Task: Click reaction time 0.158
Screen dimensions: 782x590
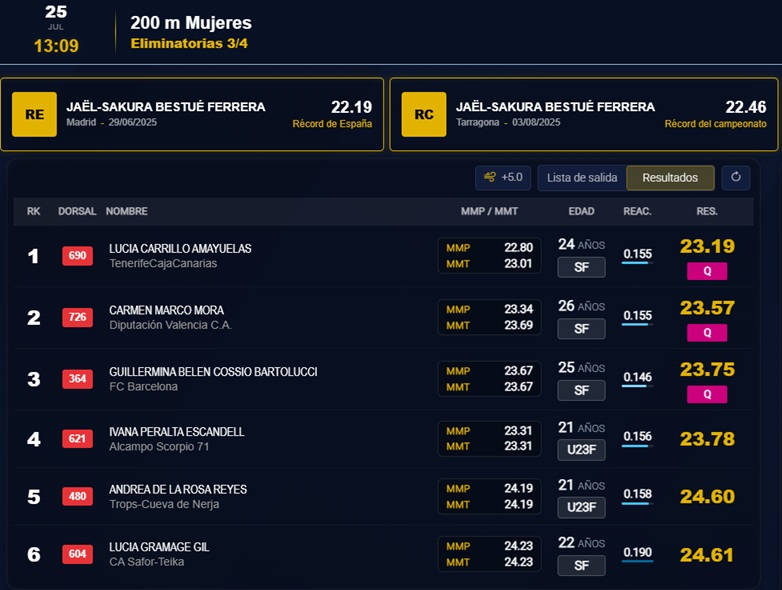Action: (637, 494)
